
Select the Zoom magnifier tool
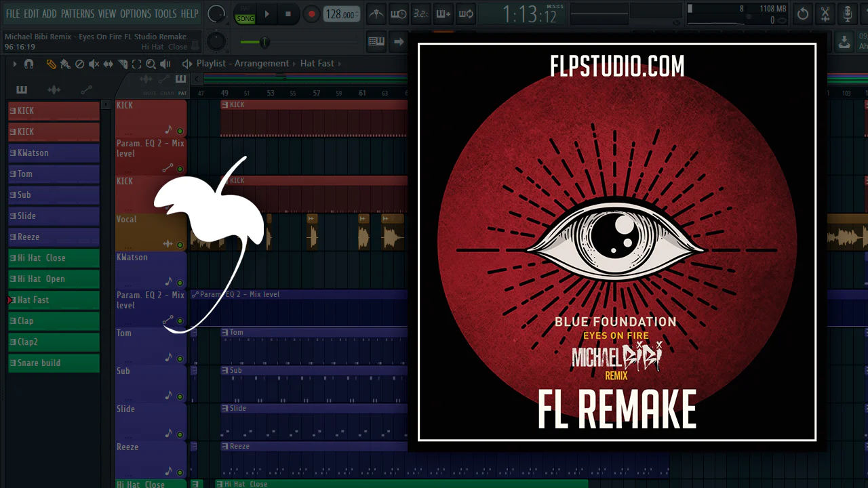151,64
